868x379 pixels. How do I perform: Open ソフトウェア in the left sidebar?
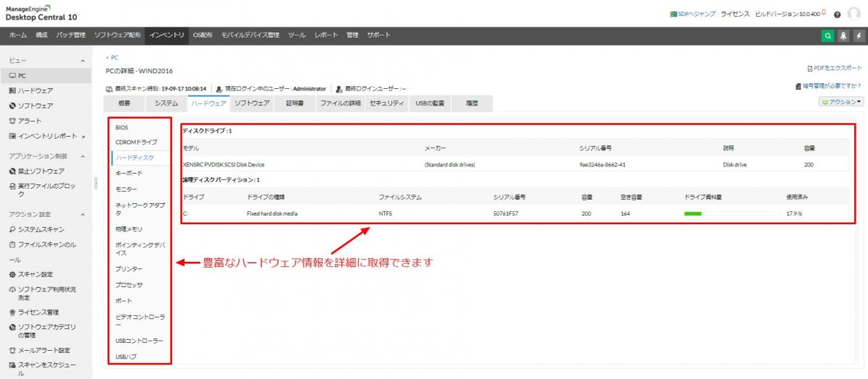click(x=35, y=106)
